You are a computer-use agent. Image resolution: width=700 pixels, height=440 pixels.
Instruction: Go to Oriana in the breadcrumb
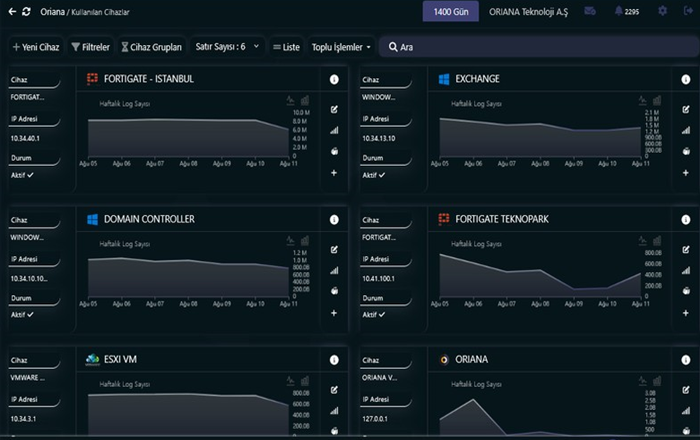(x=52, y=12)
